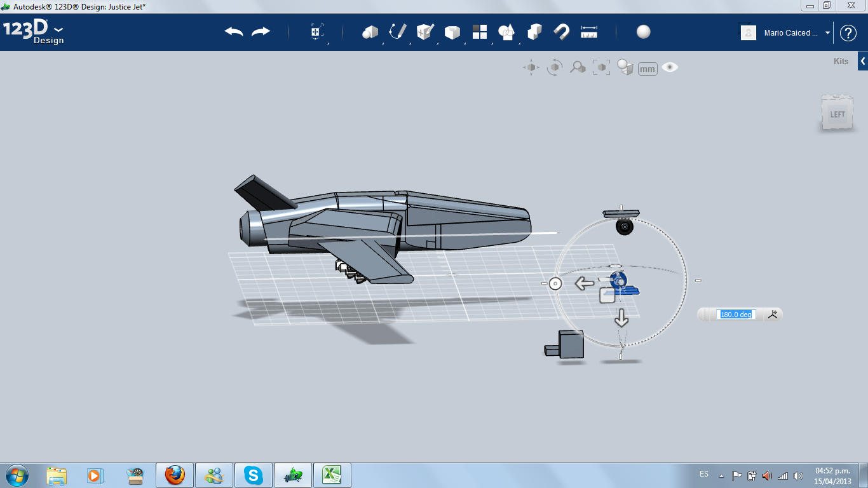868x488 pixels.
Task: Select the Pan navigation tool
Action: (531, 67)
